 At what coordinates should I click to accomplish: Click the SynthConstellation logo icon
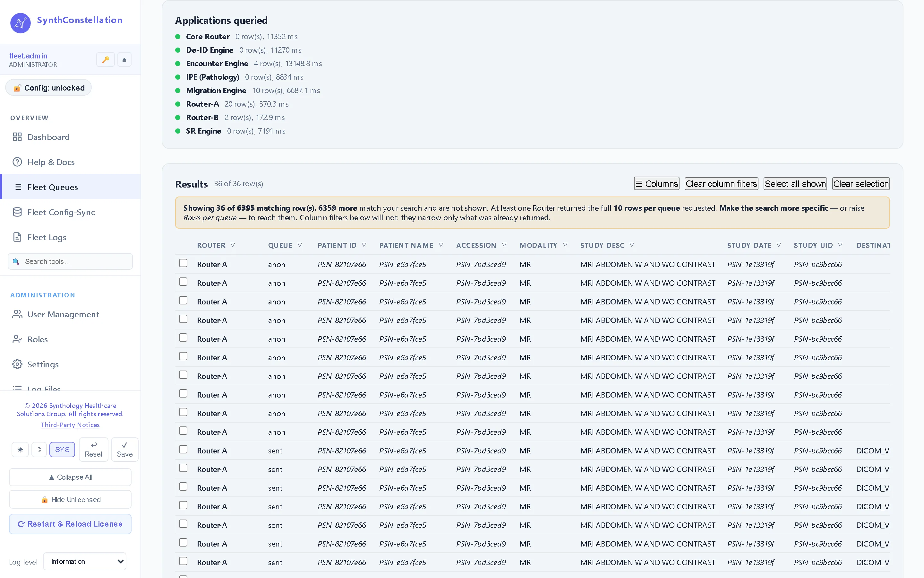pyautogui.click(x=20, y=23)
